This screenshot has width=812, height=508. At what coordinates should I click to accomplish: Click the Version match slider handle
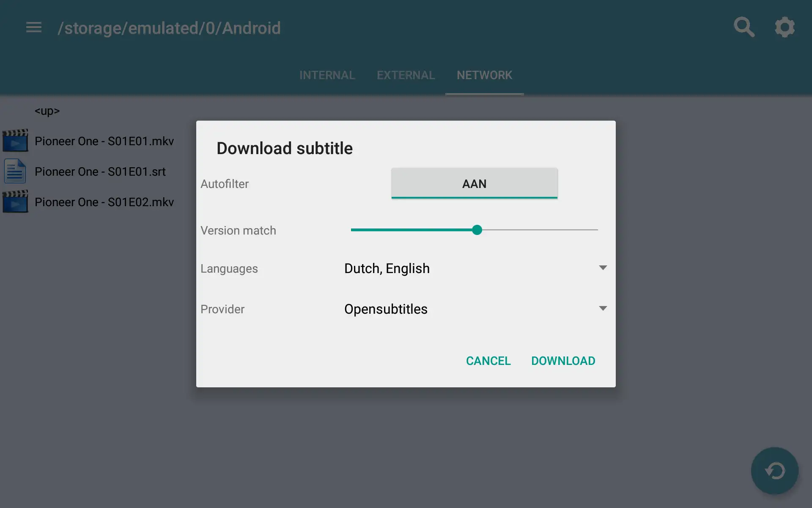coord(477,230)
